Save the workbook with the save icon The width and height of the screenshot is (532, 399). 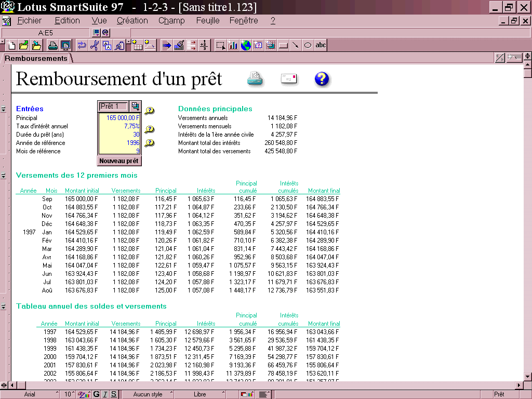[36, 45]
